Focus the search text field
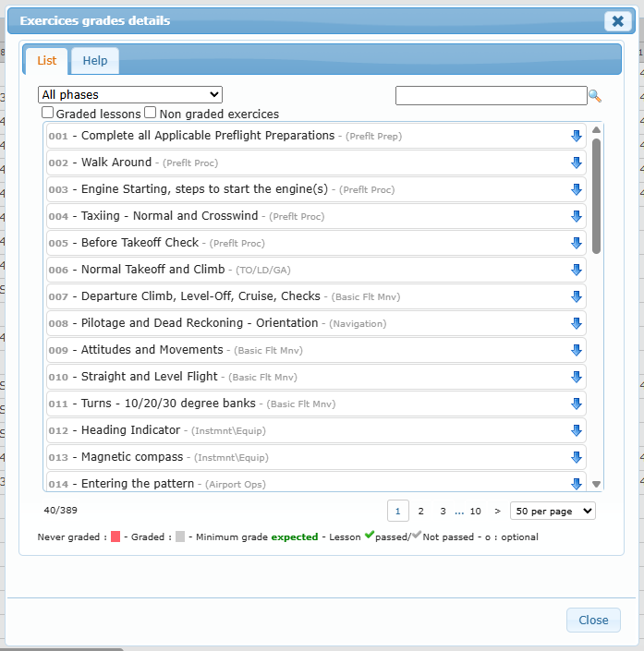This screenshot has width=644, height=651. pos(492,95)
